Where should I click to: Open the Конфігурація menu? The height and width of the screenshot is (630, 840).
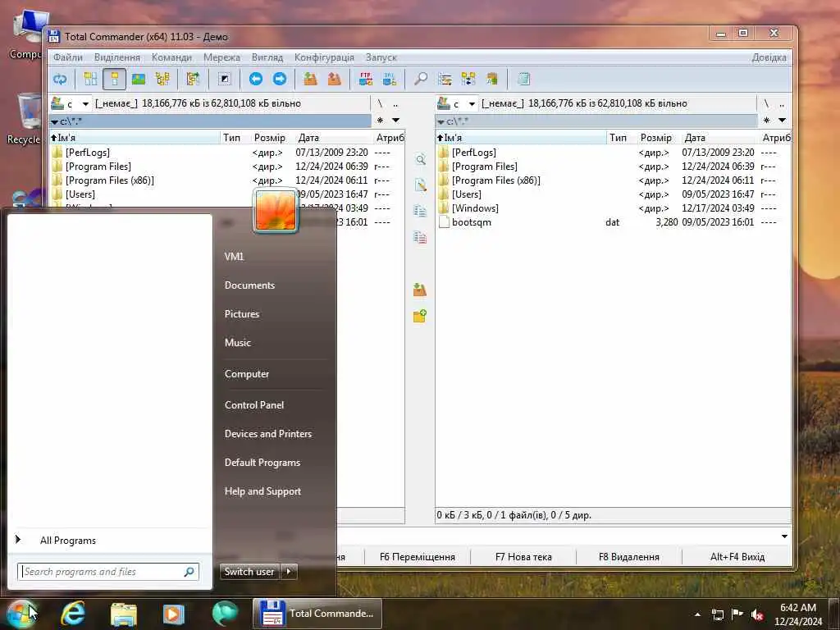tap(324, 57)
